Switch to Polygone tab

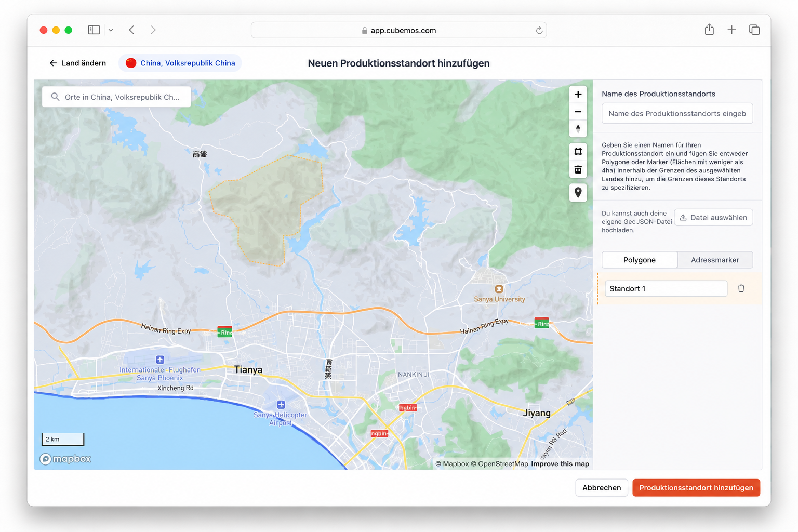tap(640, 260)
